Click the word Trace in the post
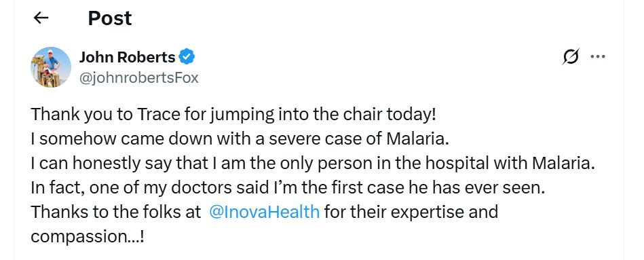Screen dimensions: 644x260 (x=158, y=115)
